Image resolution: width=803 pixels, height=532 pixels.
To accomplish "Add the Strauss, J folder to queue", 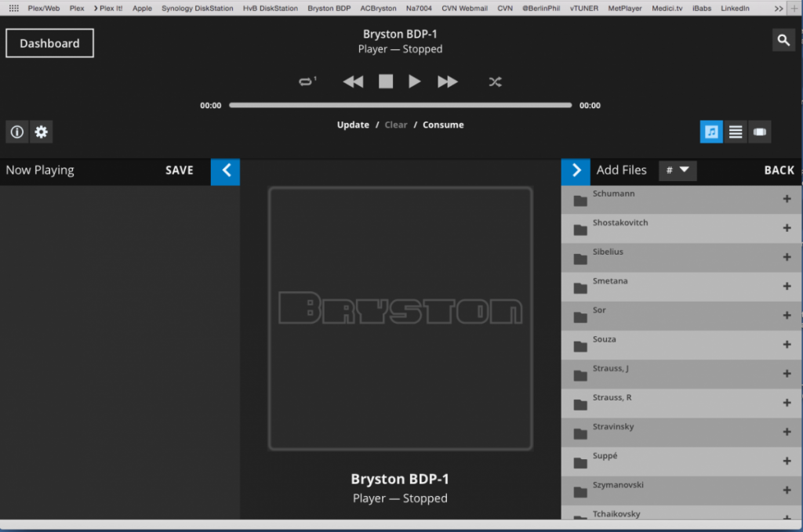I will (787, 374).
